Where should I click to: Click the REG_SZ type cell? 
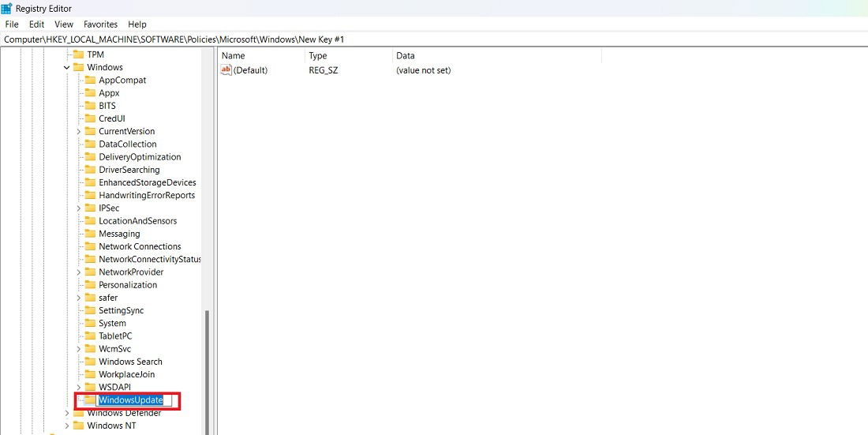tap(324, 70)
